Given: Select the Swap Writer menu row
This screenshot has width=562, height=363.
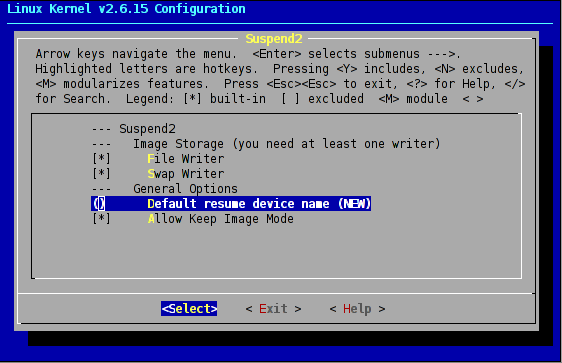Looking at the screenshot, I should (158, 173).
